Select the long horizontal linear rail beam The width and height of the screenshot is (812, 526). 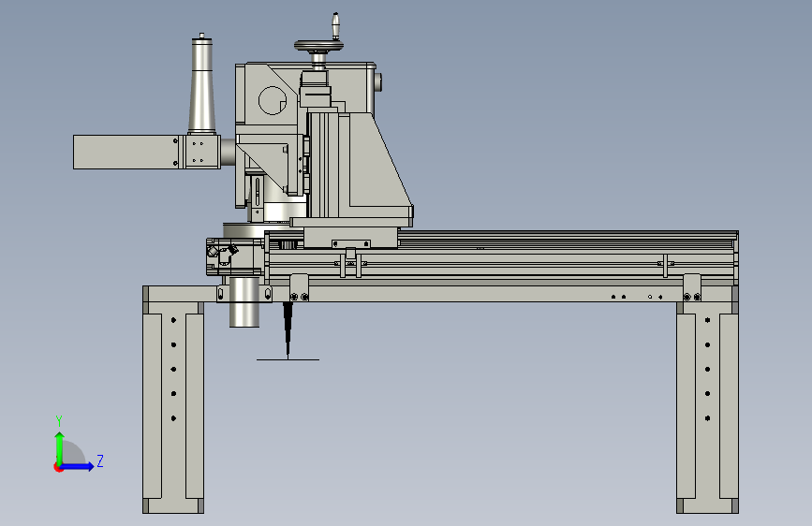point(501,257)
